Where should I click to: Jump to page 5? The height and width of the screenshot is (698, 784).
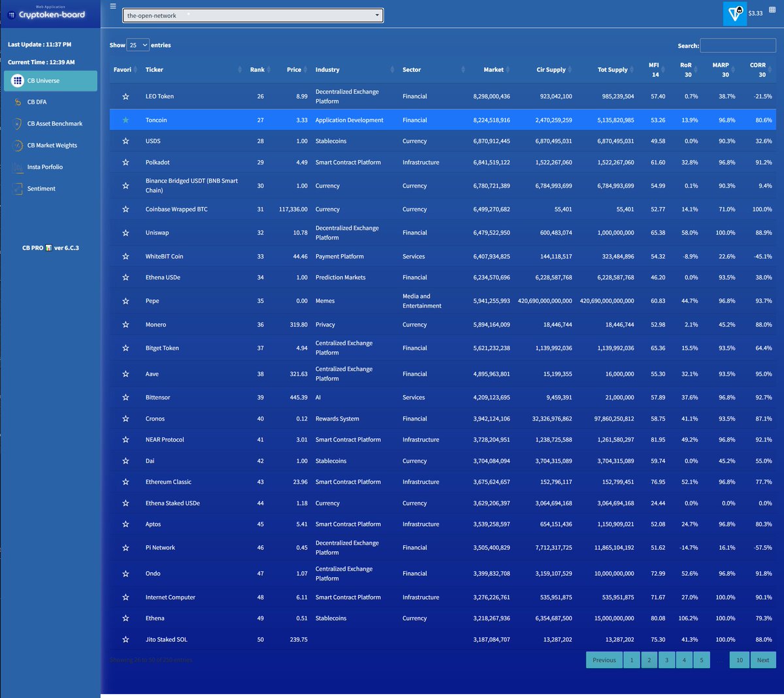[702, 660]
